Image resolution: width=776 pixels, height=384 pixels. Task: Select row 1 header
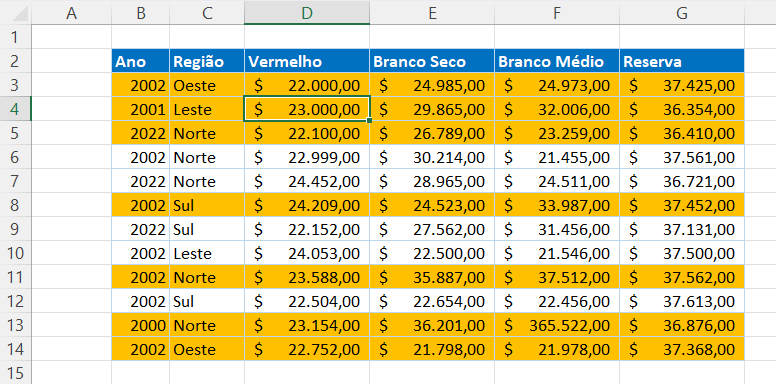[16, 37]
